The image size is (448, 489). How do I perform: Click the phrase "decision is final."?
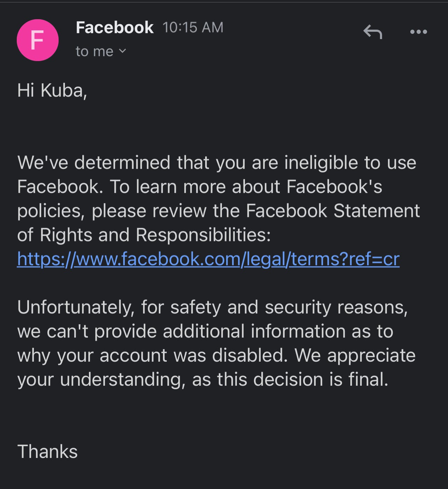pos(321,379)
